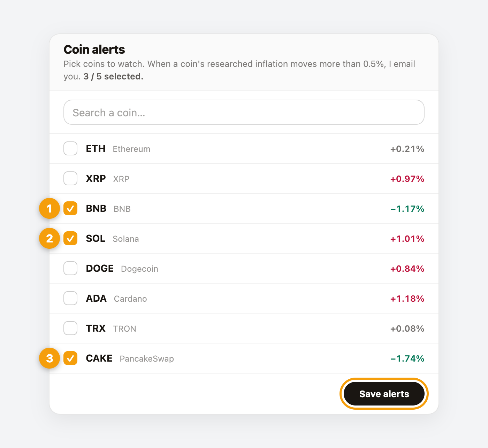488x448 pixels.
Task: Deselect the CAKE PancakeSwap checkbox
Action: (70, 358)
